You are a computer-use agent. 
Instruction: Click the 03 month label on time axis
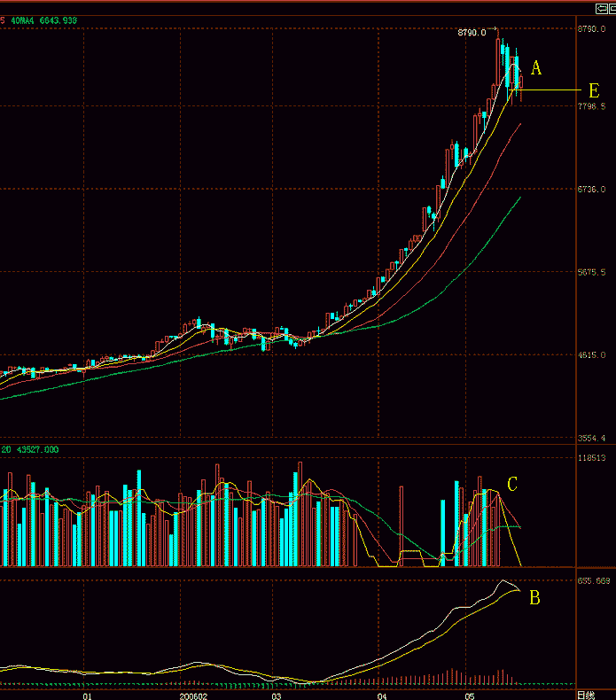(277, 696)
